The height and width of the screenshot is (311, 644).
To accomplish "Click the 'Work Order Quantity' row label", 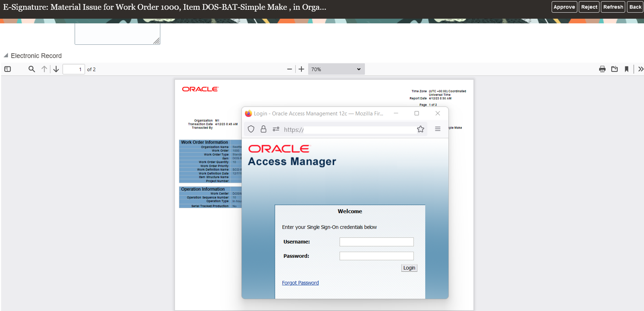I will [214, 162].
